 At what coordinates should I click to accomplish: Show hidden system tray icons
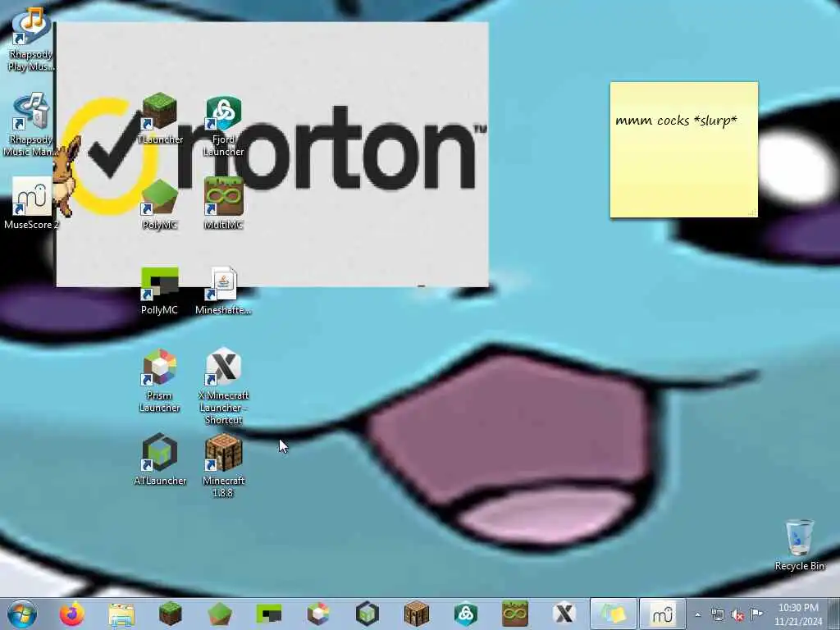(x=697, y=615)
